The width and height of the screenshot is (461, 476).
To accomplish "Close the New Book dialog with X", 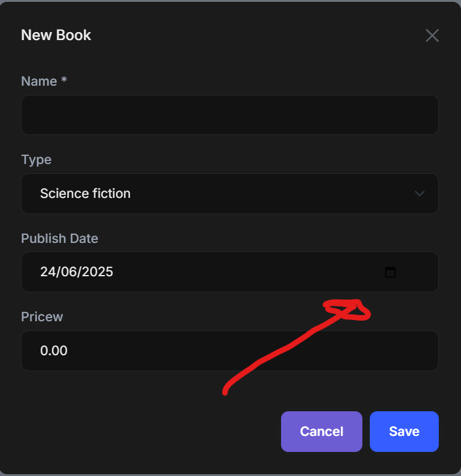I will (432, 36).
